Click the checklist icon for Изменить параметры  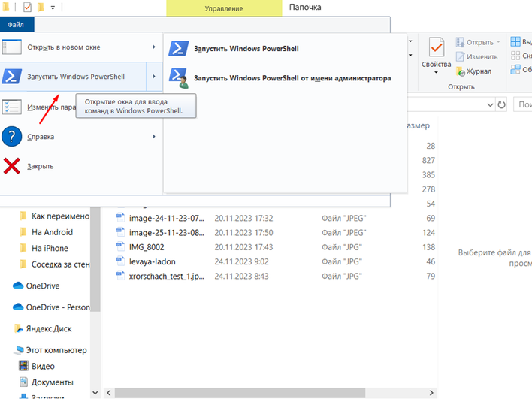[12, 107]
